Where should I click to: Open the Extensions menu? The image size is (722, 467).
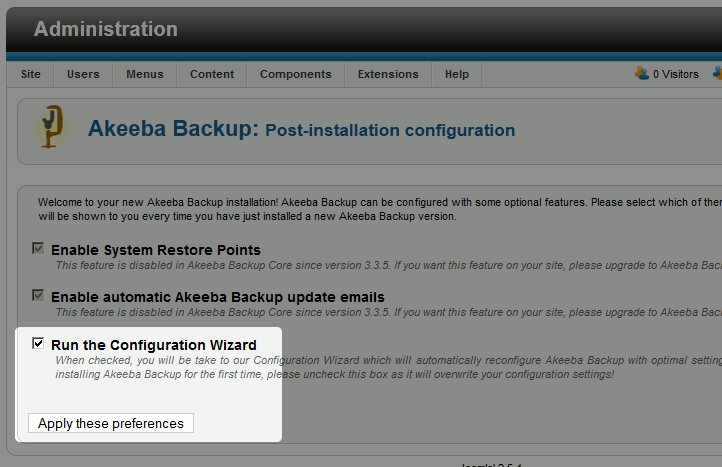[388, 74]
